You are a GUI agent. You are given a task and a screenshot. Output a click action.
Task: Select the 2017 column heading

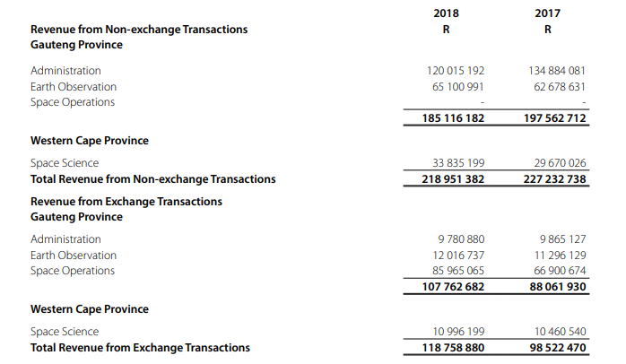pos(547,13)
